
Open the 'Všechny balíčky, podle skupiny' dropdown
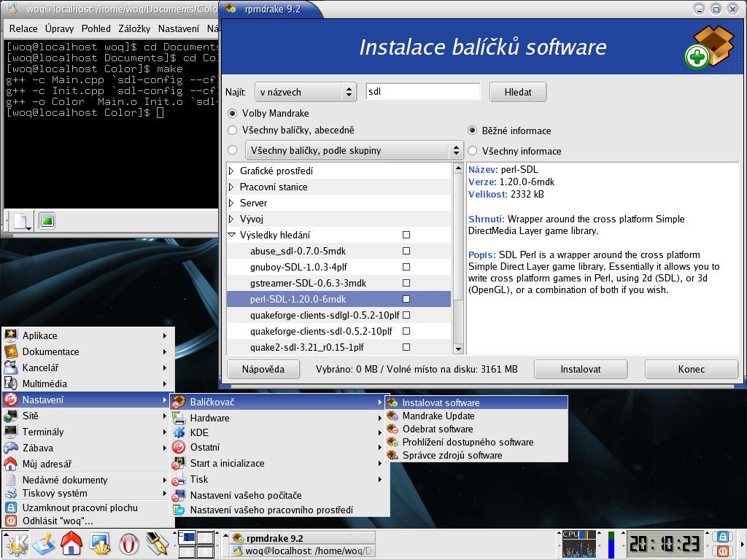point(354,150)
